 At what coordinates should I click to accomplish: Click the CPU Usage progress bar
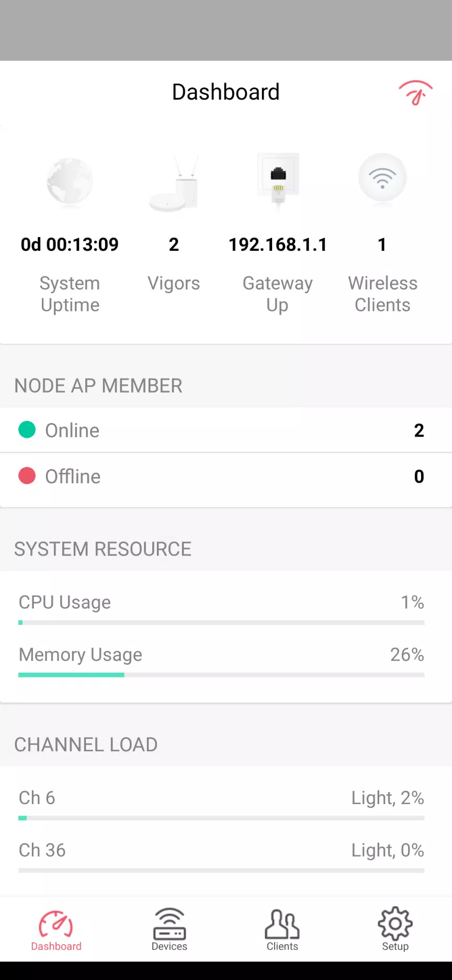(x=221, y=623)
